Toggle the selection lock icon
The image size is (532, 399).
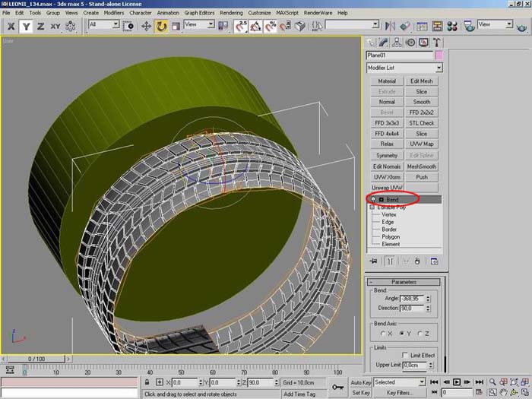click(146, 382)
